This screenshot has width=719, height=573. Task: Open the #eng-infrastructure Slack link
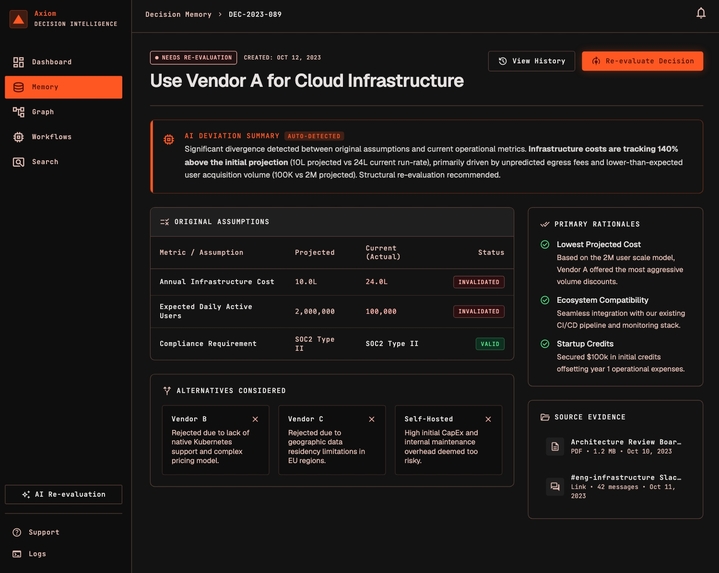coord(615,486)
